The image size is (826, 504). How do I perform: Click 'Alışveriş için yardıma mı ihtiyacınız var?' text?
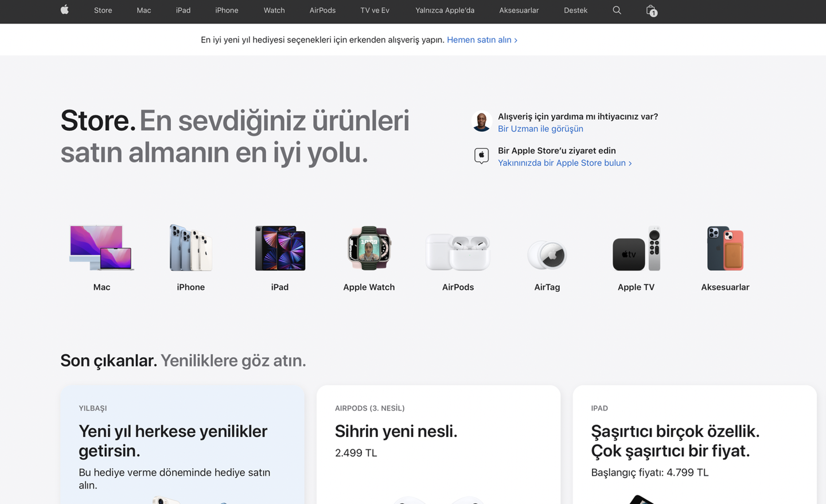(578, 116)
